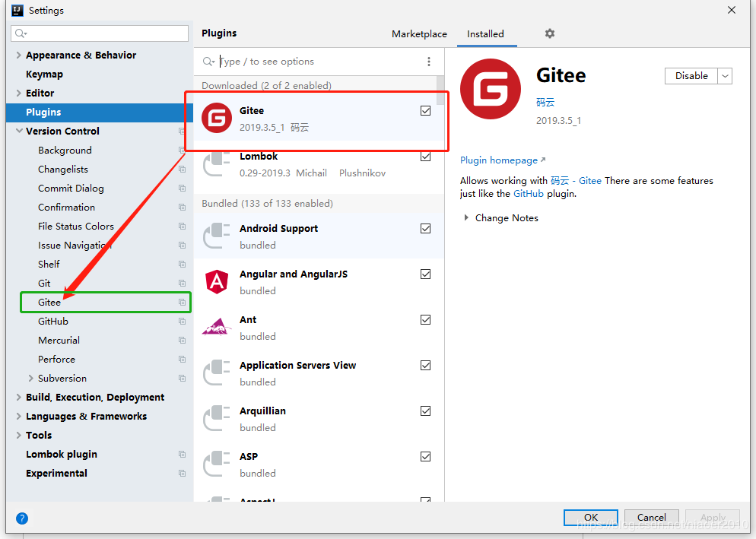Click the plugin list scrollbar thumb
Screen dimensions: 756x539
pos(440,90)
